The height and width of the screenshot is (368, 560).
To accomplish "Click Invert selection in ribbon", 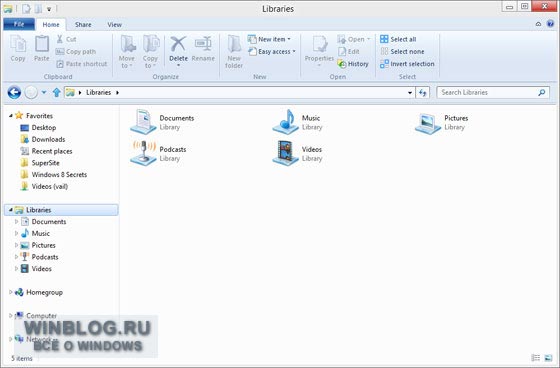I will coord(407,64).
